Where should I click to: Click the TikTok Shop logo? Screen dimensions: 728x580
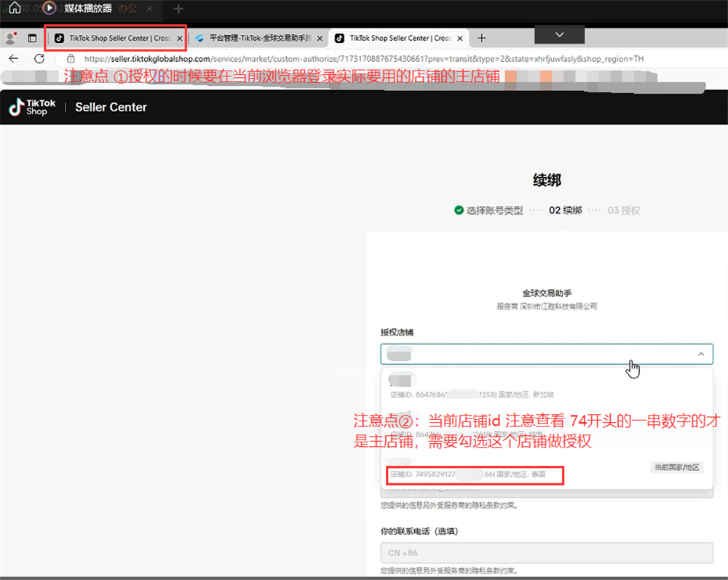coord(32,107)
